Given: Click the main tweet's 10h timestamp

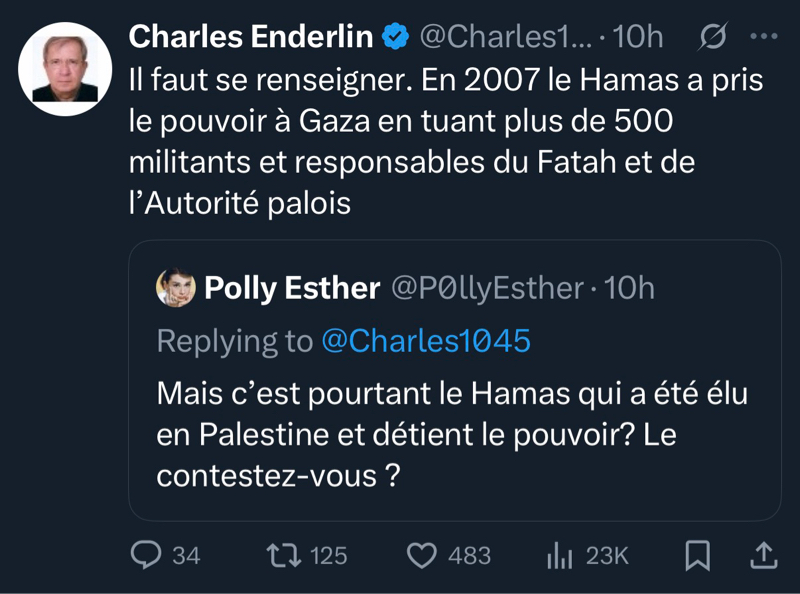Looking at the screenshot, I should tap(637, 38).
